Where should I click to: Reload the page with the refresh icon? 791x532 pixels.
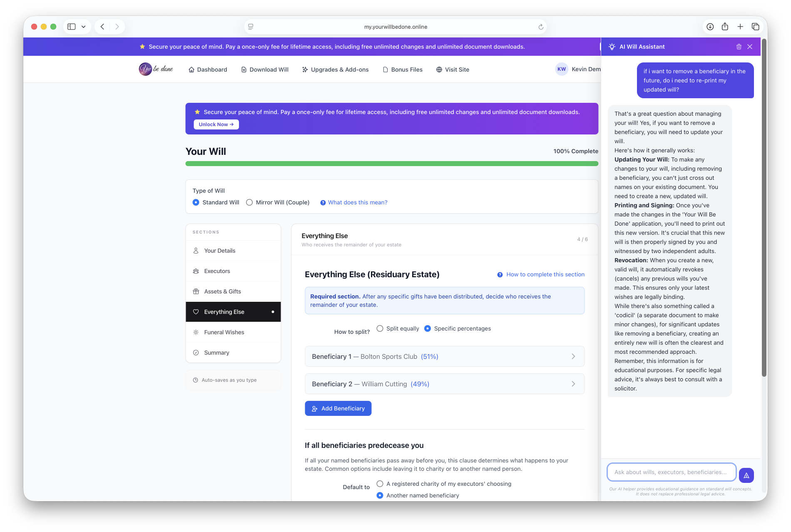(x=541, y=27)
